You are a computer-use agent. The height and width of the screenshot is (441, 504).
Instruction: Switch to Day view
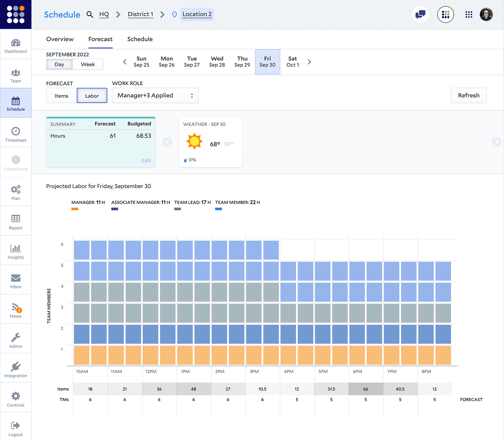tap(59, 64)
